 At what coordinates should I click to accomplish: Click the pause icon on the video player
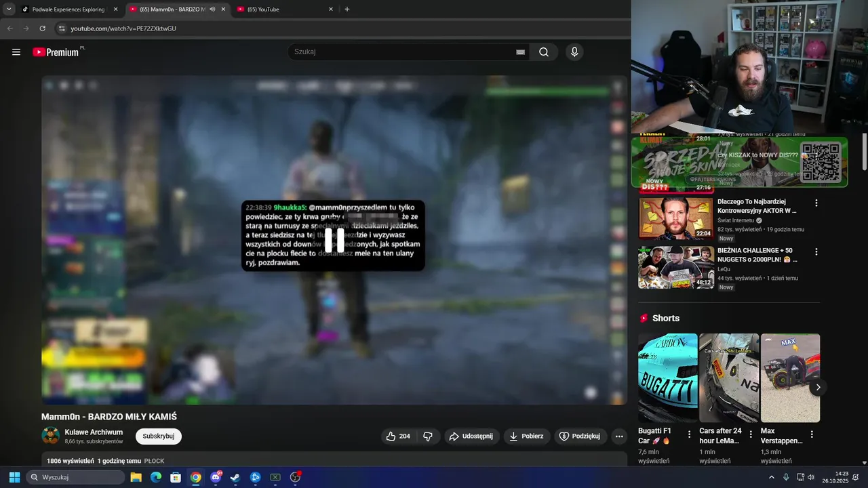pyautogui.click(x=334, y=240)
